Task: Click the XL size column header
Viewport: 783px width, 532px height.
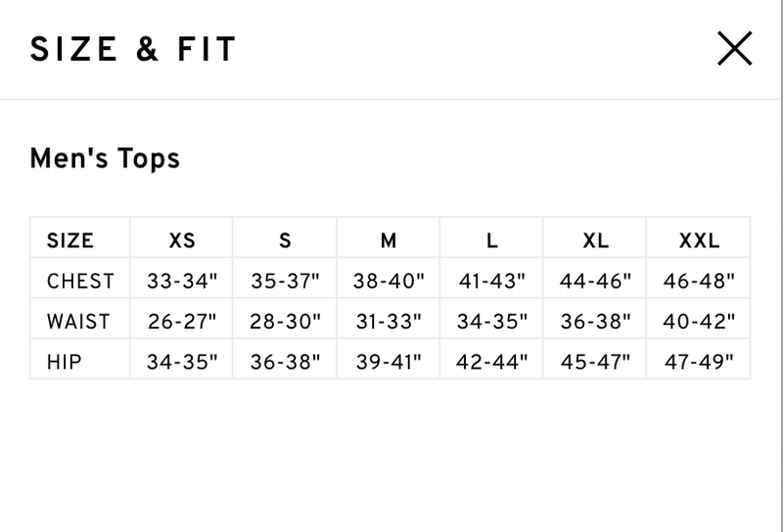Action: click(595, 241)
